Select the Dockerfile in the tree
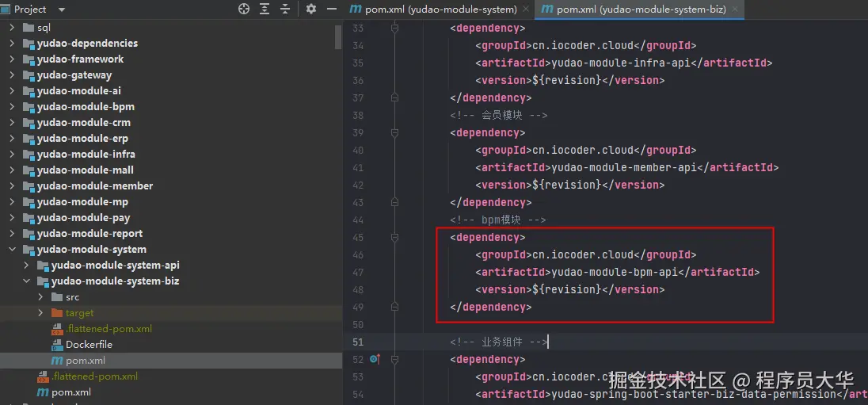Image resolution: width=868 pixels, height=405 pixels. (x=89, y=345)
